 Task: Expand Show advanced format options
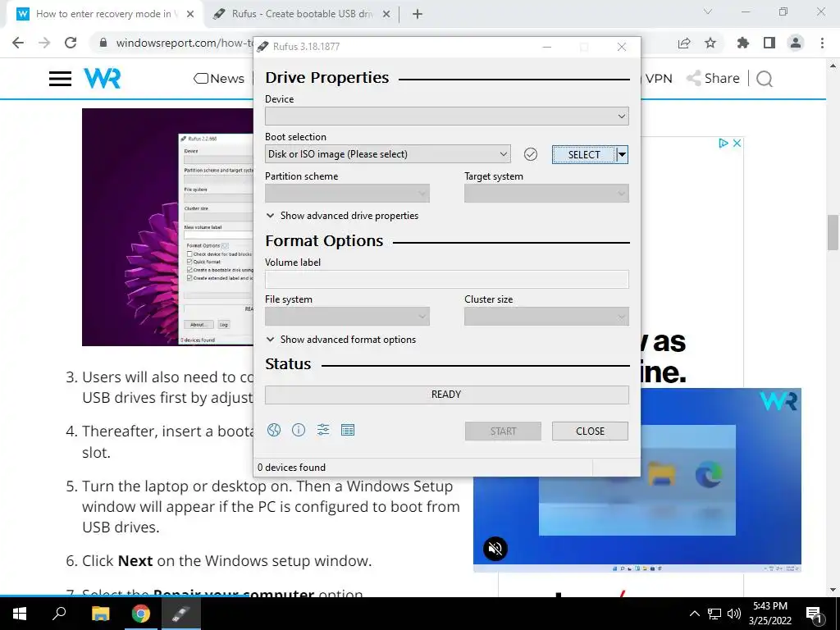click(x=341, y=340)
